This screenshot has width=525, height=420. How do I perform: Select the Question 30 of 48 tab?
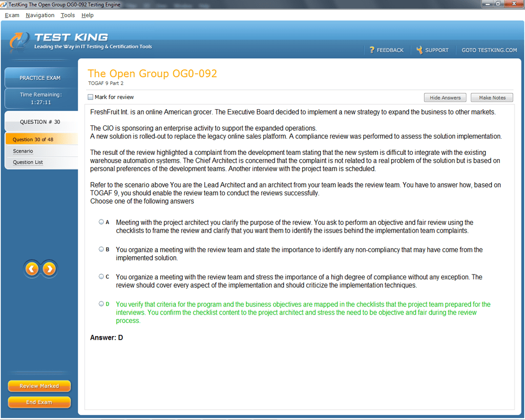[x=42, y=139]
